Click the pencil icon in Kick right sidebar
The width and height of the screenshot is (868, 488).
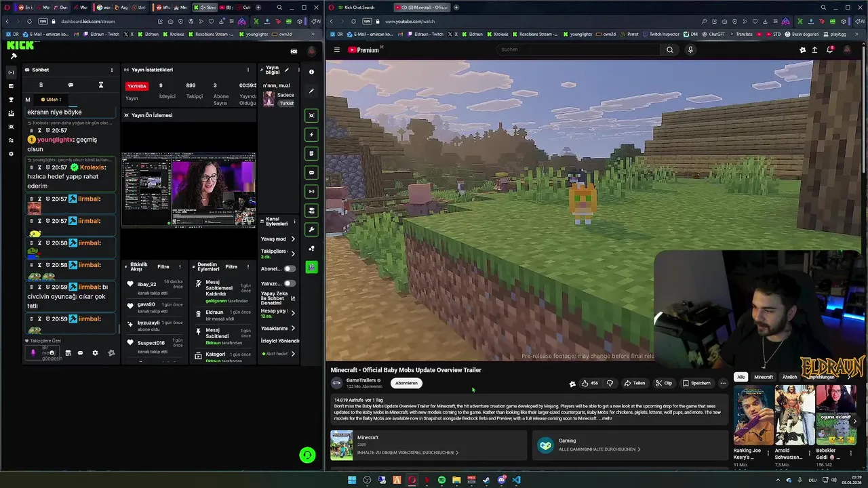coord(311,91)
